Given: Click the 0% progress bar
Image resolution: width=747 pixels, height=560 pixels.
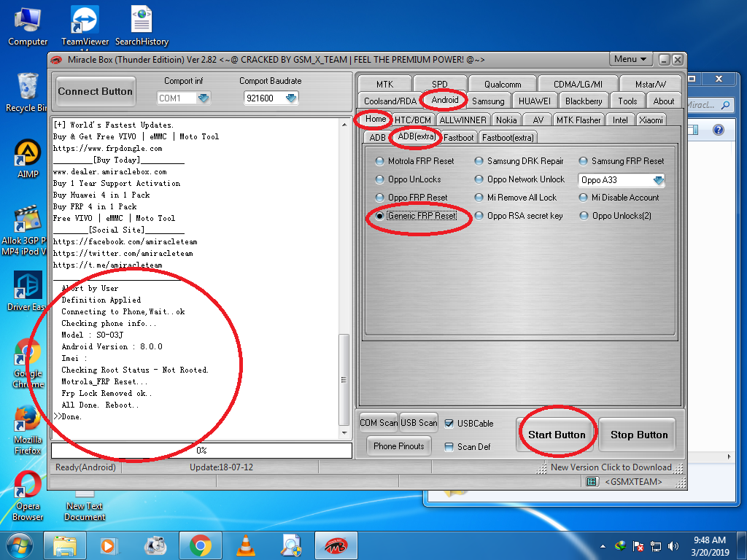Looking at the screenshot, I should 201,451.
